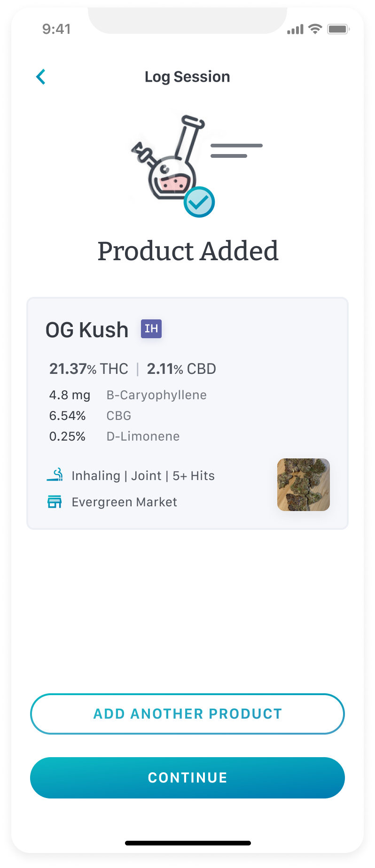Viewport: 375px width, 868px height.
Task: Click the purple IH hybrid badge
Action: [x=151, y=329]
